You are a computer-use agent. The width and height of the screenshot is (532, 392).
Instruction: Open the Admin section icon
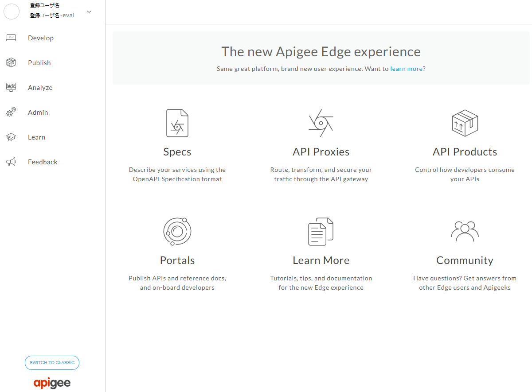[x=11, y=112]
